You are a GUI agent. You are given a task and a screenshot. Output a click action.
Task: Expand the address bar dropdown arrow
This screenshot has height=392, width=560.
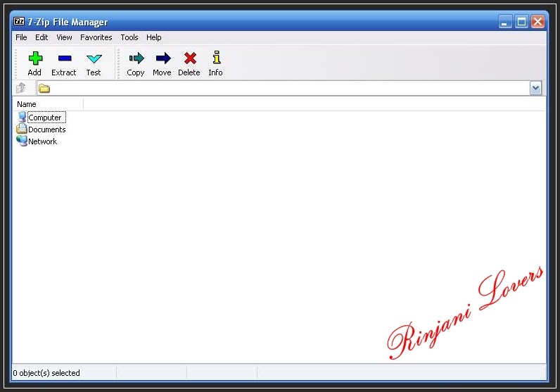click(535, 88)
